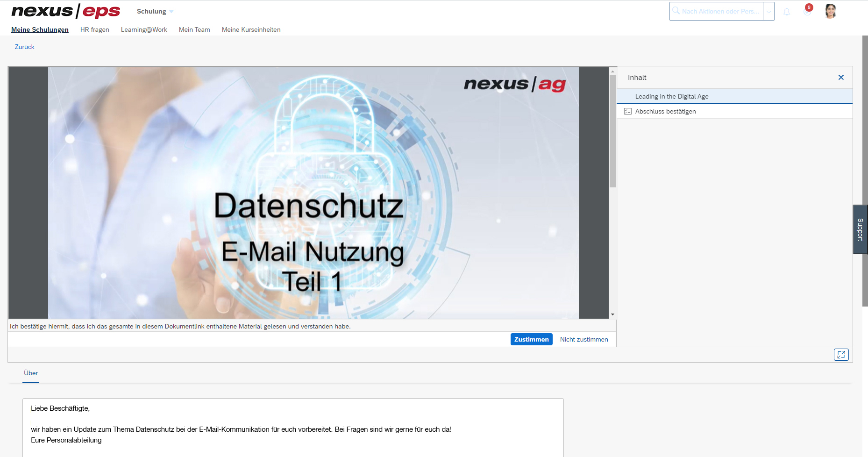Open the search box dropdown arrow
This screenshot has width=868, height=457.
click(768, 12)
